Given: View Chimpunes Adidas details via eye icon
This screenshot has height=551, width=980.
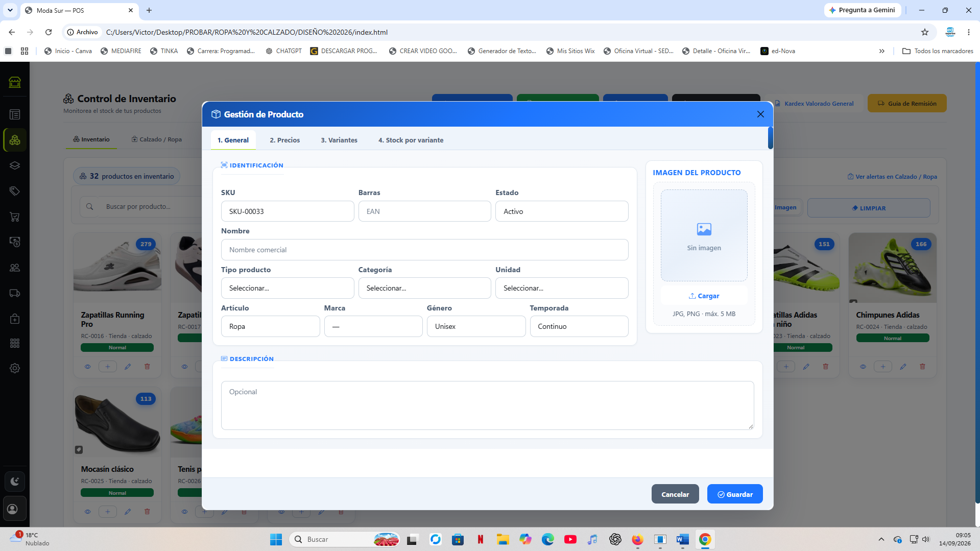Looking at the screenshot, I should pyautogui.click(x=863, y=367).
